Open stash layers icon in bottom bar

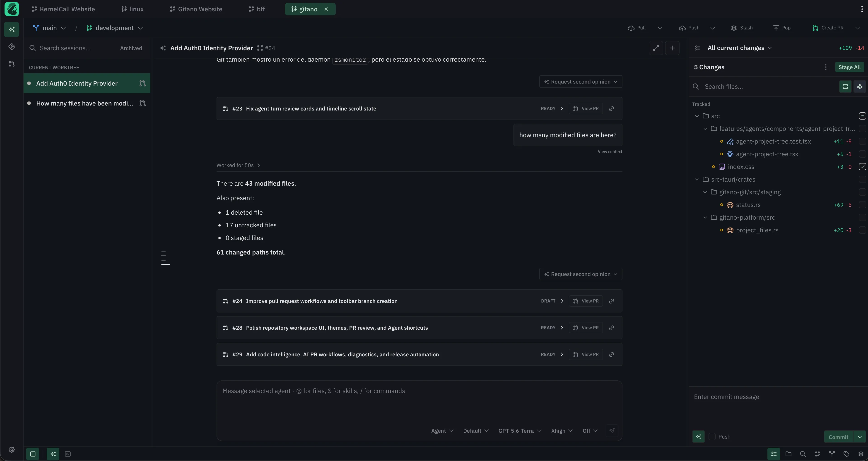tap(861, 454)
